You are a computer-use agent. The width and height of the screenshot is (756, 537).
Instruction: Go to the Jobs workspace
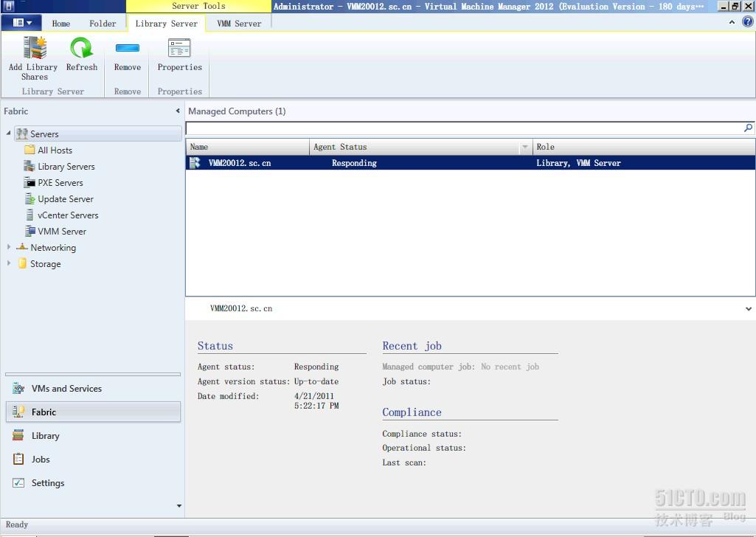pos(93,460)
